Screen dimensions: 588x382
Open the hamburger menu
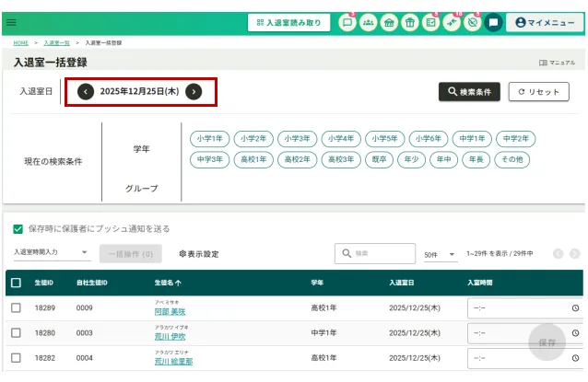coord(11,22)
